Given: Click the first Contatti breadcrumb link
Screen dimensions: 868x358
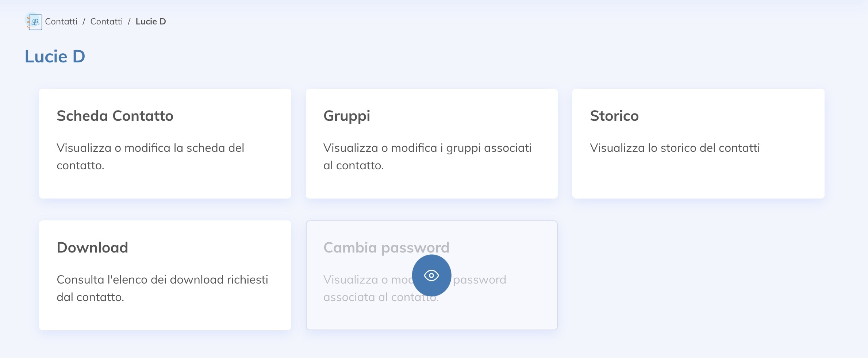Looking at the screenshot, I should point(61,22).
